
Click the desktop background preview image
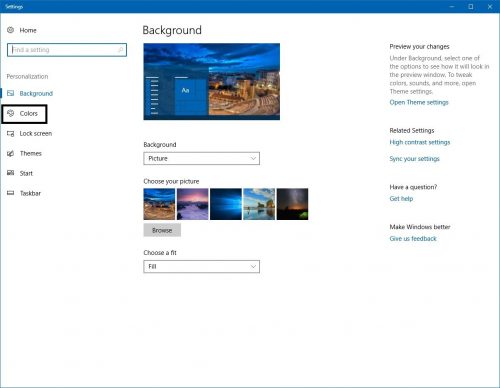pyautogui.click(x=212, y=82)
